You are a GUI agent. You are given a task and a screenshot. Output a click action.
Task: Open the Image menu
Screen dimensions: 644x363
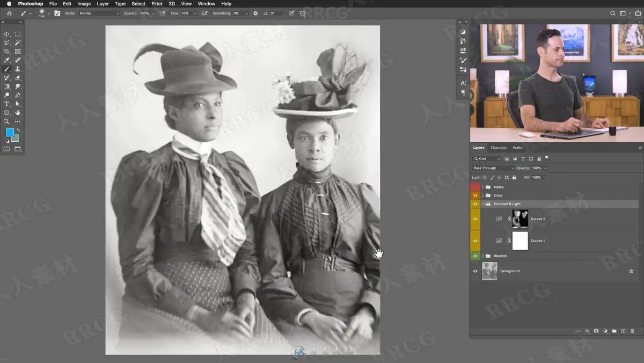(84, 4)
